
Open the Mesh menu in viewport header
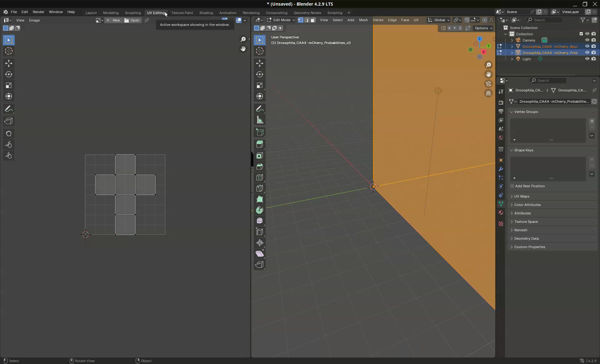363,20
